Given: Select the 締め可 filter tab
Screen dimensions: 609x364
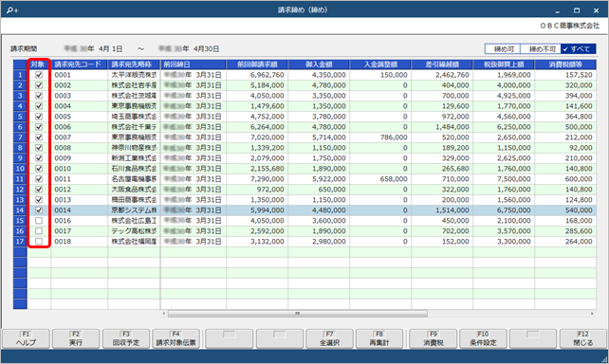Looking at the screenshot, I should pyautogui.click(x=503, y=49).
